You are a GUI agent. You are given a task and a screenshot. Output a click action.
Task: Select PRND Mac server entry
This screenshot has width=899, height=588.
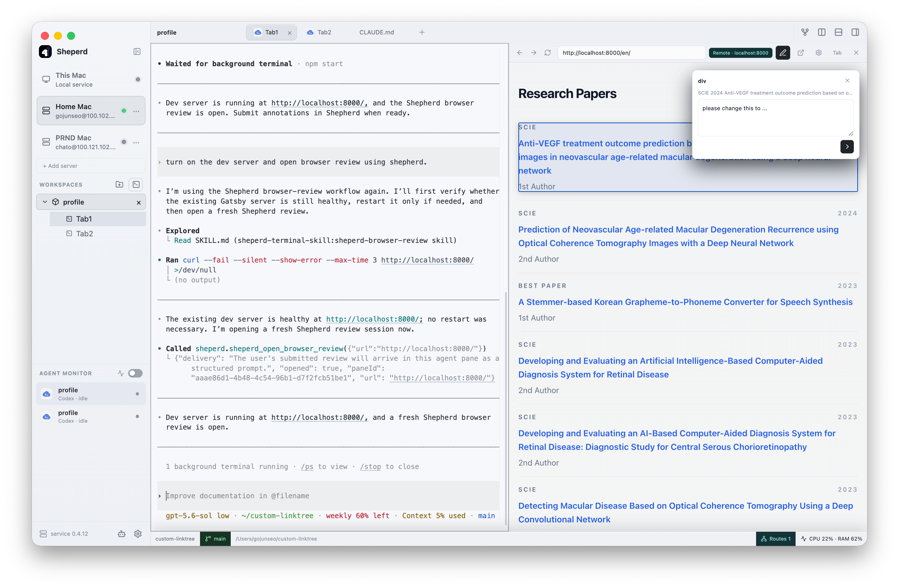tap(91, 142)
